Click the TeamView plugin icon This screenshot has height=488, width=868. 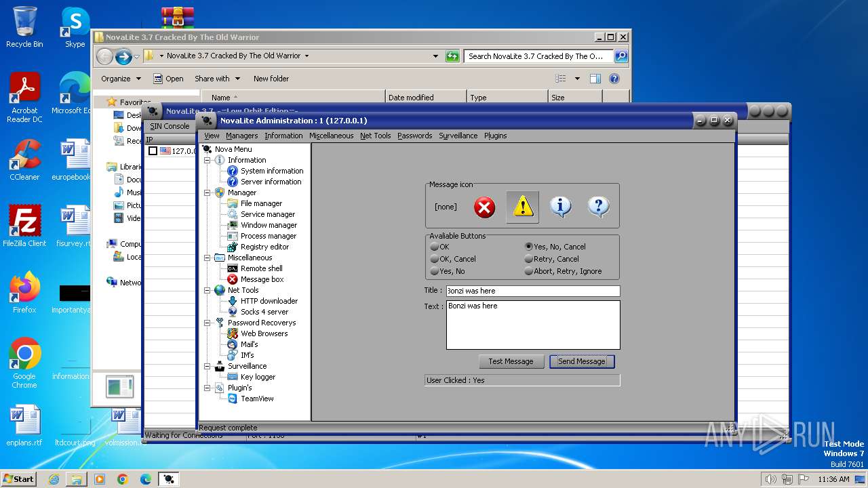[x=233, y=399]
